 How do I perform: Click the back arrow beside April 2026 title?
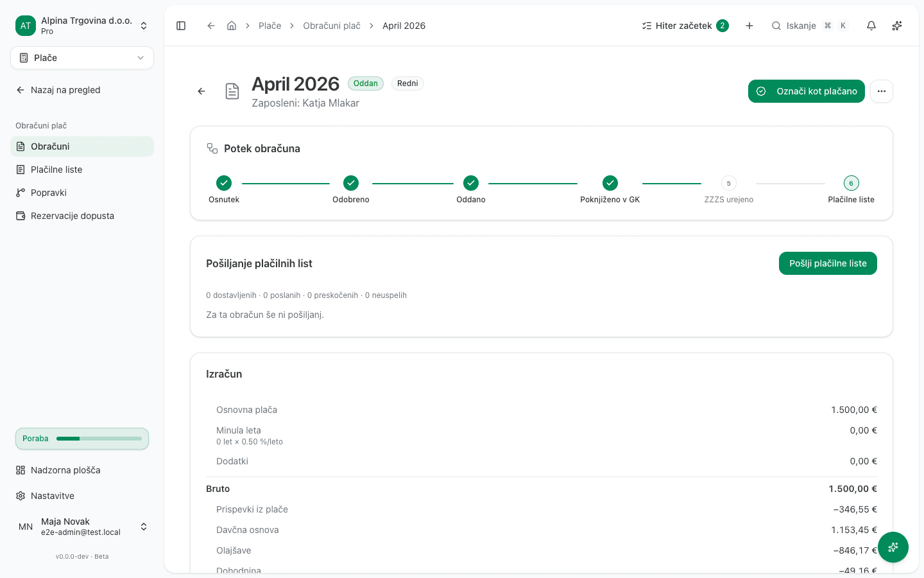(x=201, y=91)
